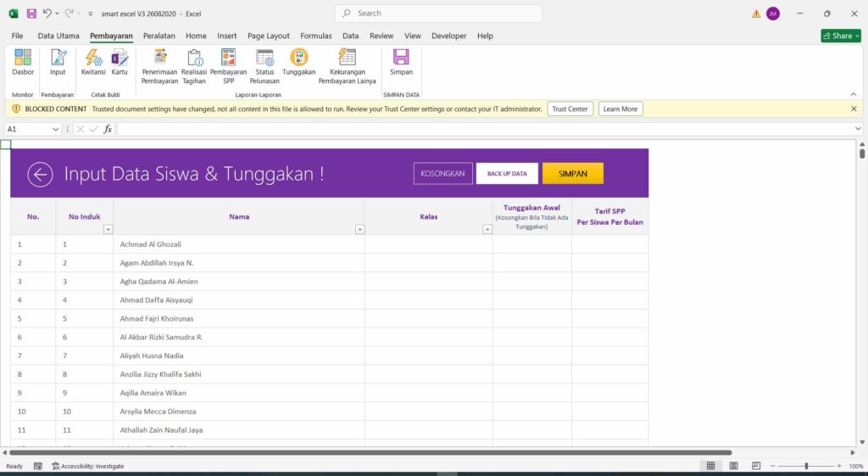Click the formula bar input
868x476 pixels.
coord(484,129)
